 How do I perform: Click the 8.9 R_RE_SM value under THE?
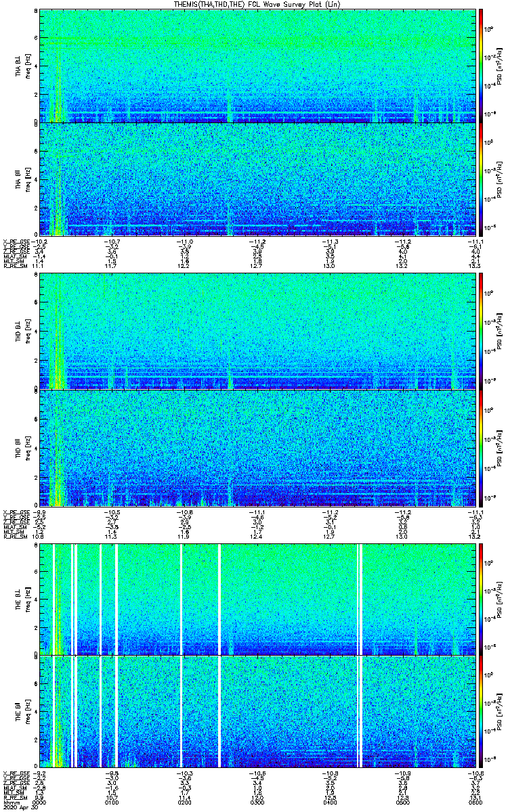[x=39, y=798]
